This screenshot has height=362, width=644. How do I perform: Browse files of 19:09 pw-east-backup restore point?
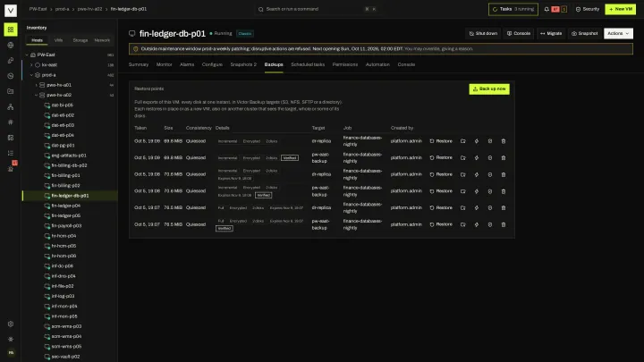463,158
